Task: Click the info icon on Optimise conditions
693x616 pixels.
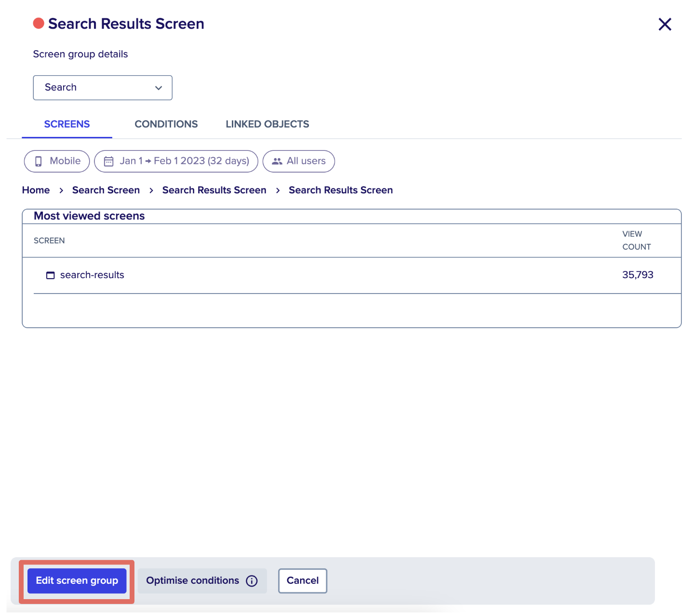Action: pos(252,581)
